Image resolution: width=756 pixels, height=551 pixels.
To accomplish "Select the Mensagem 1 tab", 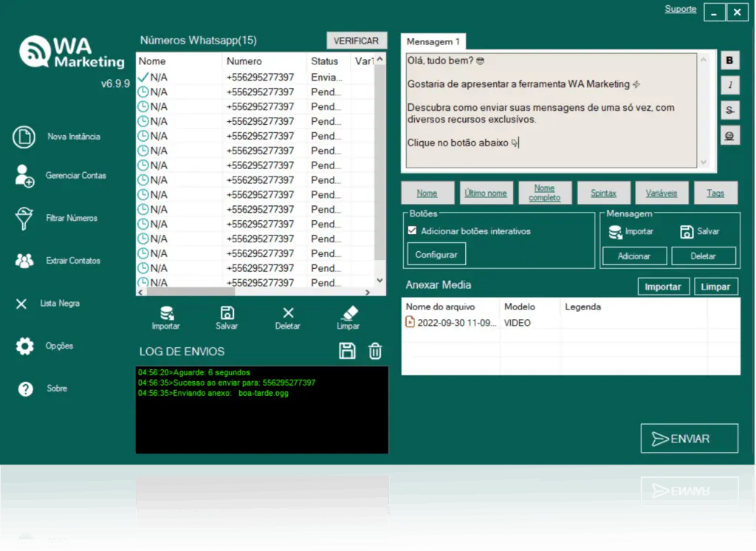I will (433, 42).
